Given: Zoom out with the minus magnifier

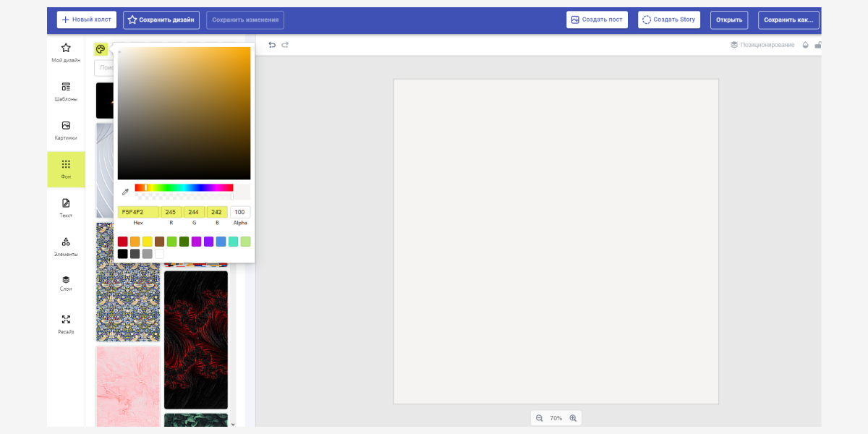Looking at the screenshot, I should pos(539,418).
